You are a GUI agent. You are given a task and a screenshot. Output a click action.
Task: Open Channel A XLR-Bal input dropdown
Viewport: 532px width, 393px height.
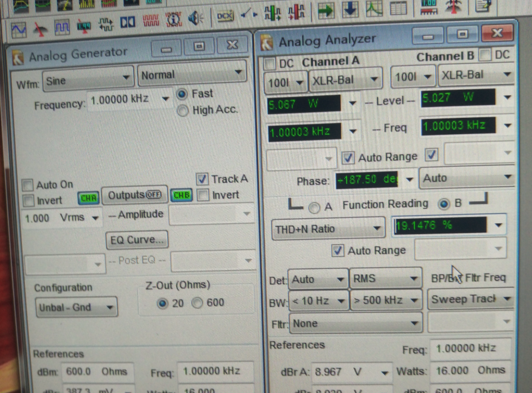click(345, 80)
